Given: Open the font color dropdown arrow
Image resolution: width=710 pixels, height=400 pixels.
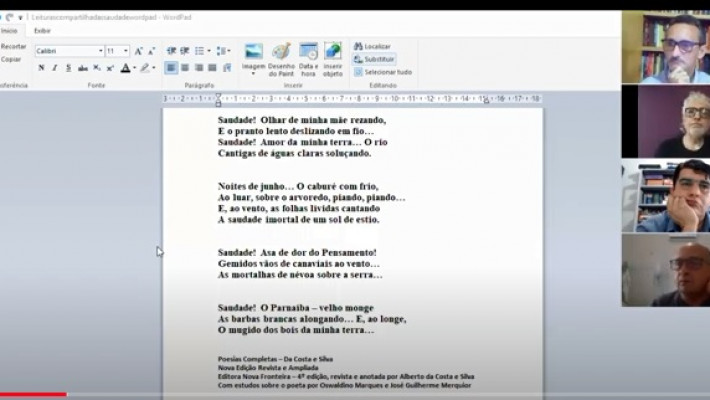Looking at the screenshot, I should click(x=134, y=68).
